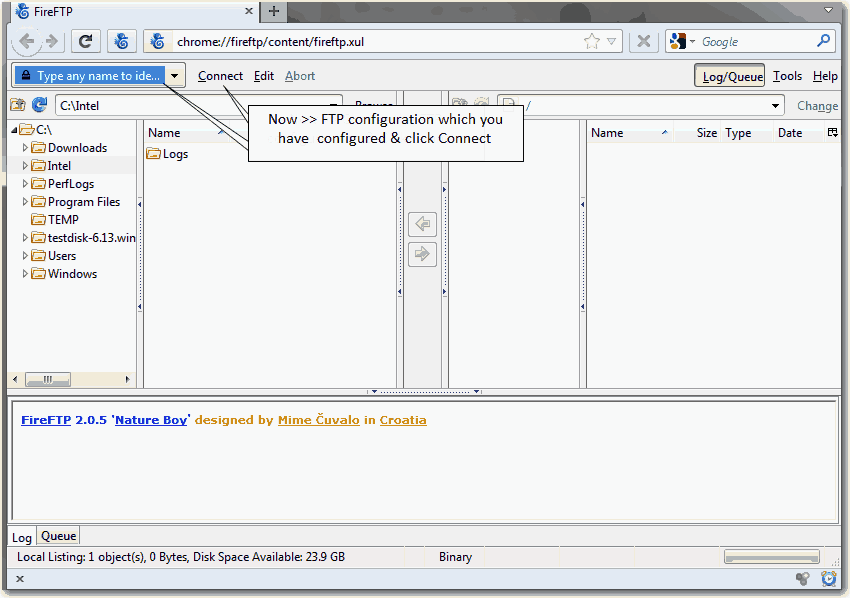Open the list-all-tabs dropdown arrow
This screenshot has height=598, width=850.
(x=828, y=10)
